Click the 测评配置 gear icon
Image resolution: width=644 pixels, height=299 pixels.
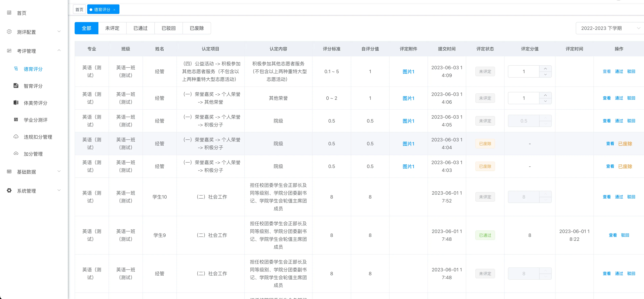coord(9,32)
